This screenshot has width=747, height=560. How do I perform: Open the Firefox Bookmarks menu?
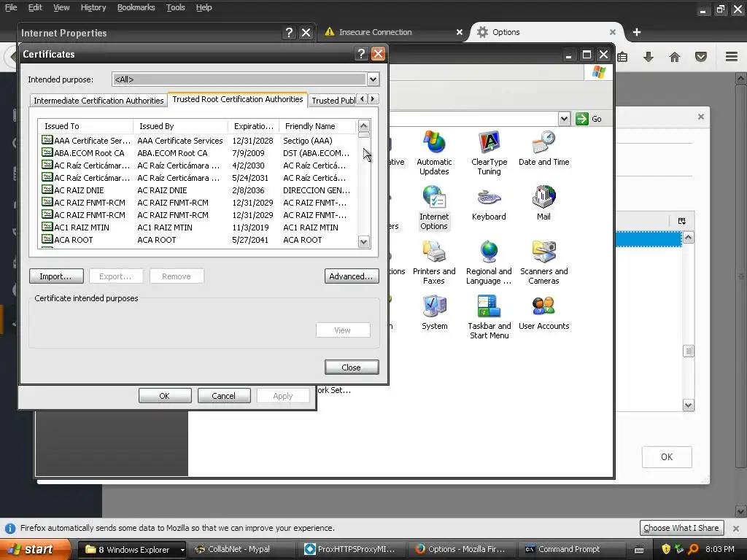(136, 7)
